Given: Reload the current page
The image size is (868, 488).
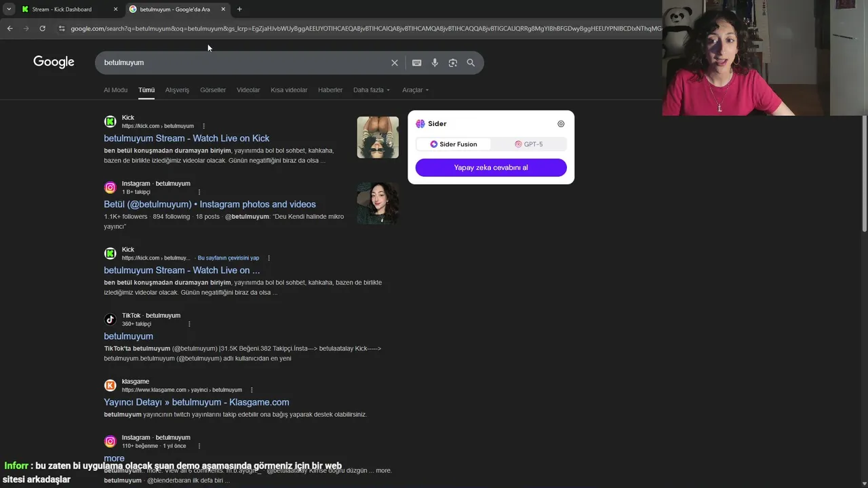Looking at the screenshot, I should point(42,28).
